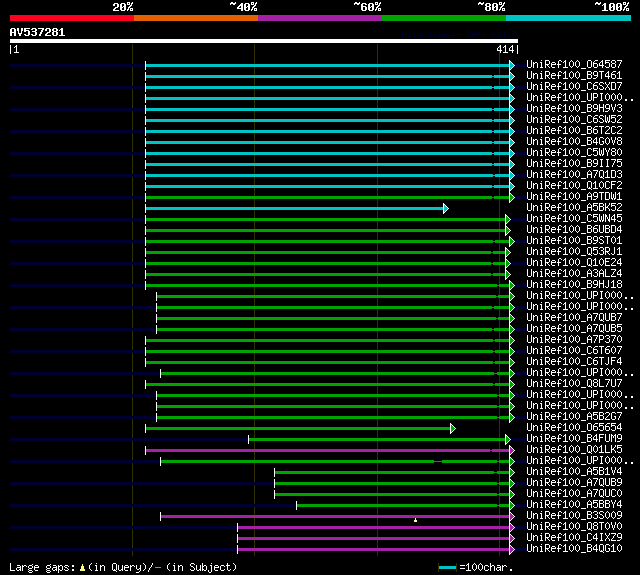Select the UniRef100_Q53RJ1 label
Viewport: 640px width, 575px height.
click(574, 252)
